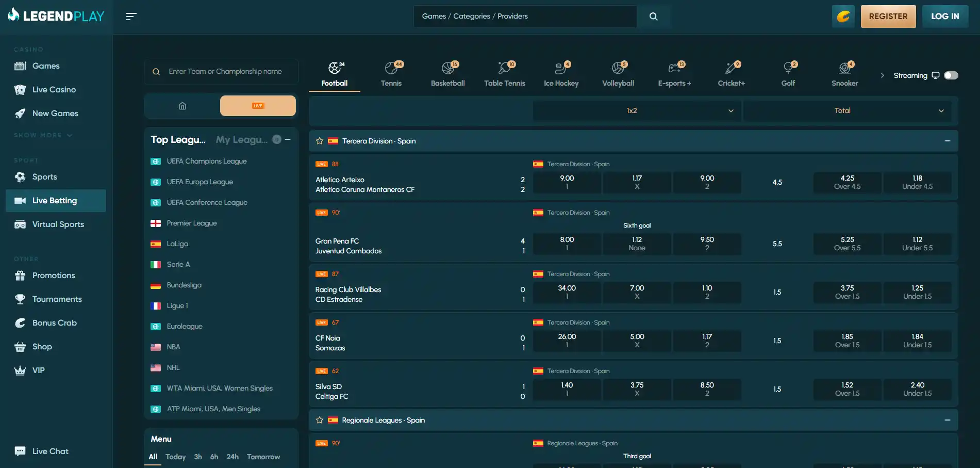980x468 pixels.
Task: Bet on Atletico Arteixo win at 9.00
Action: pyautogui.click(x=567, y=182)
